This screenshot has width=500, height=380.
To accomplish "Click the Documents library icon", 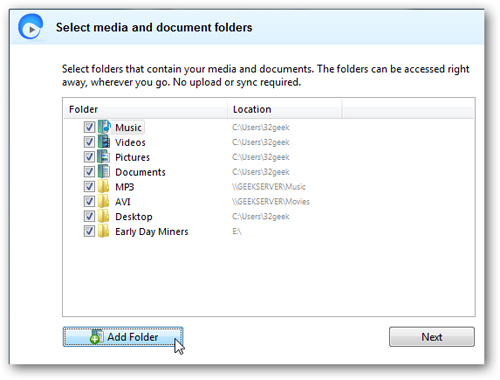I will 104,172.
